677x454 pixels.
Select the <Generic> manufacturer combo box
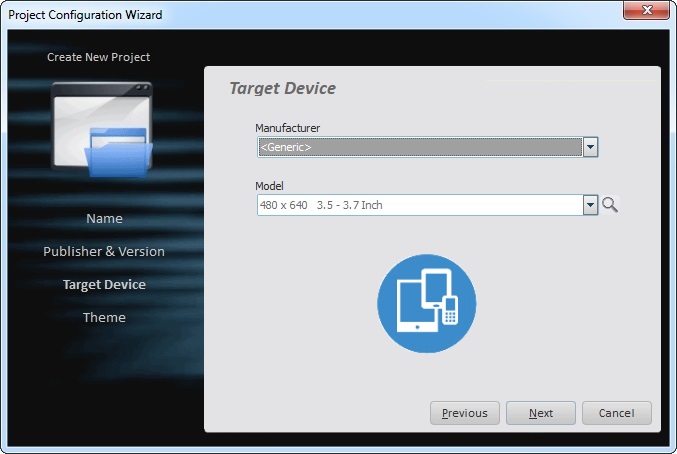click(419, 147)
